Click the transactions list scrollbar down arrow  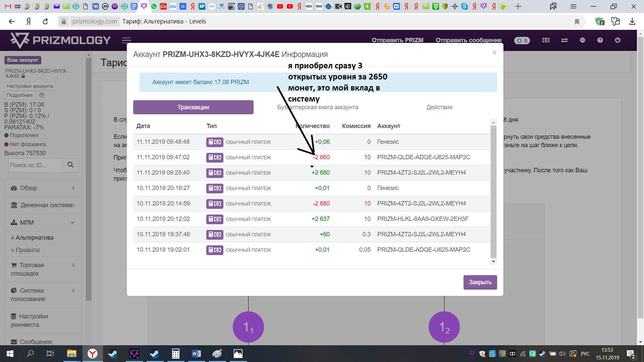coord(493,261)
